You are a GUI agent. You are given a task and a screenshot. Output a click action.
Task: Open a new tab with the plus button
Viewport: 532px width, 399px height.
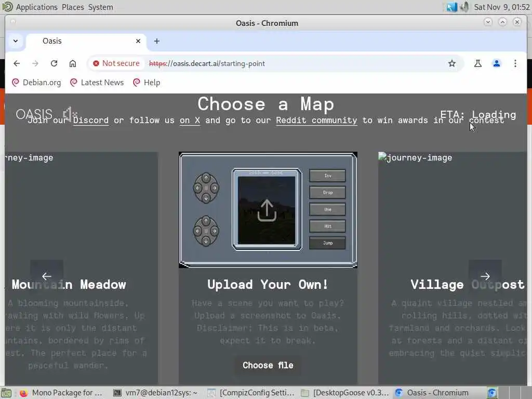[x=157, y=41]
